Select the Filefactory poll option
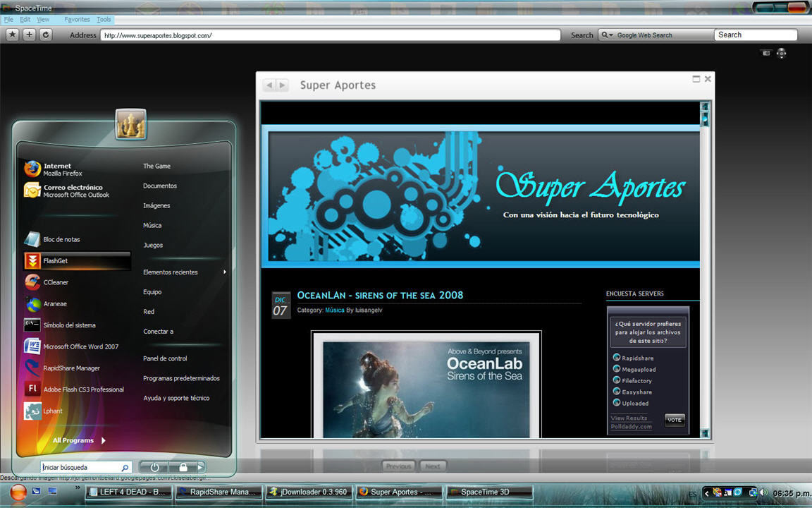The image size is (812, 508). (x=616, y=380)
